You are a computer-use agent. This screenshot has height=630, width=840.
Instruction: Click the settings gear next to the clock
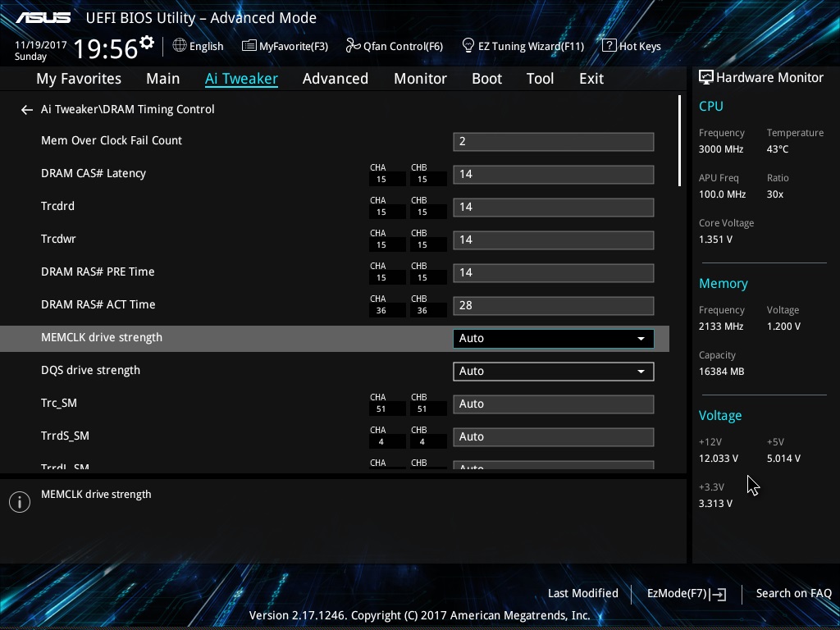(x=146, y=42)
